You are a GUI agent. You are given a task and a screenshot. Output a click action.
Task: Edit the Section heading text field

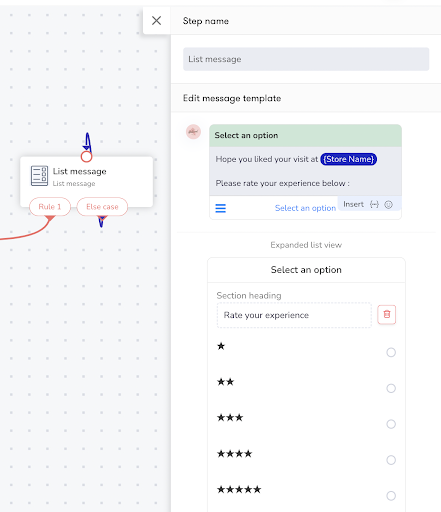click(x=294, y=315)
